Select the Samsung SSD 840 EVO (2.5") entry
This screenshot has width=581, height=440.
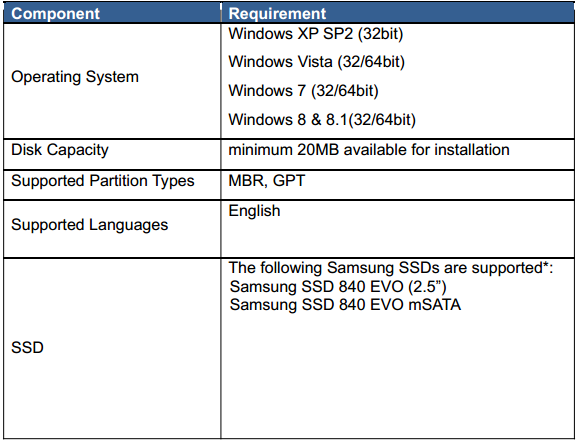point(338,287)
